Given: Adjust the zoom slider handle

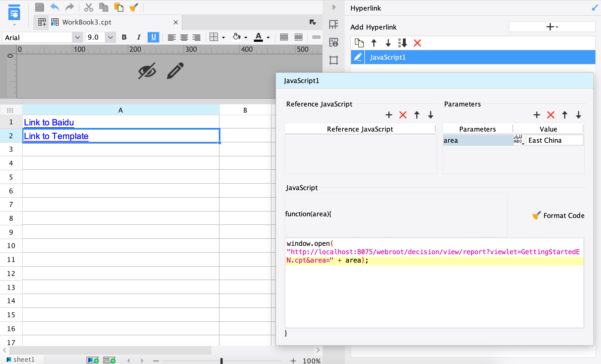Looking at the screenshot, I should 222,361.
